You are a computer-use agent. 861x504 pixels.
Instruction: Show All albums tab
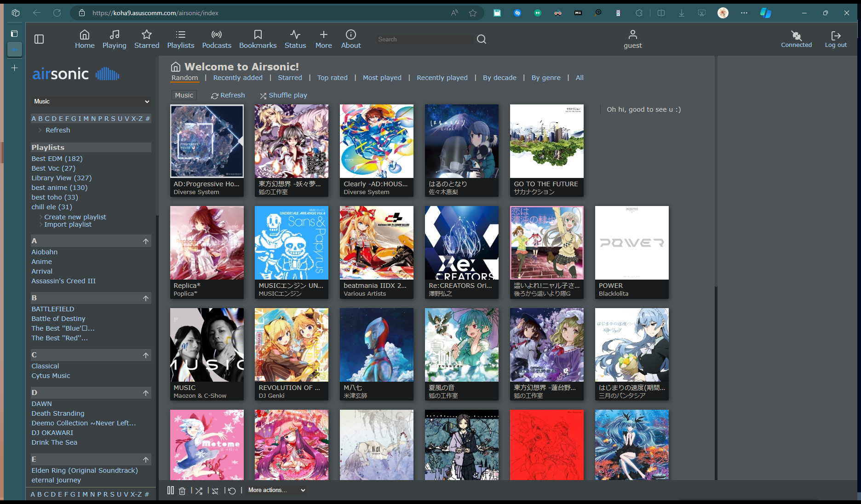coord(580,78)
